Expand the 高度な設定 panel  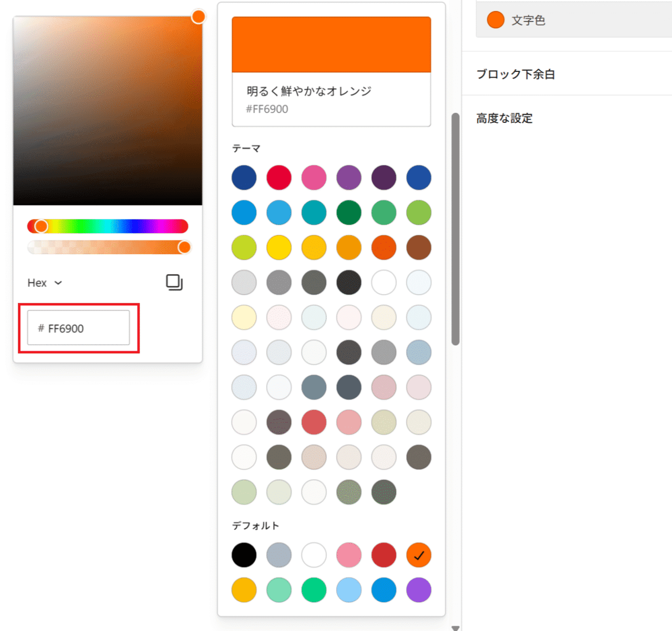coord(505,118)
